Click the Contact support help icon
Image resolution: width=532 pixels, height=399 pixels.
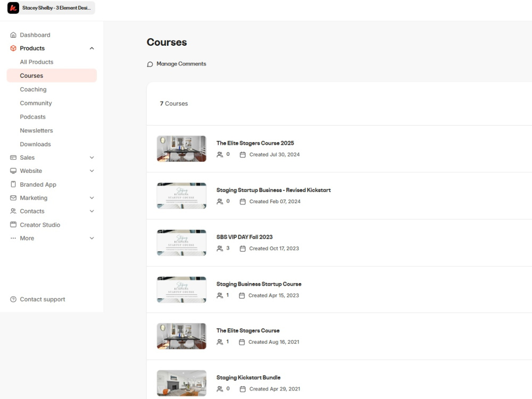13,299
